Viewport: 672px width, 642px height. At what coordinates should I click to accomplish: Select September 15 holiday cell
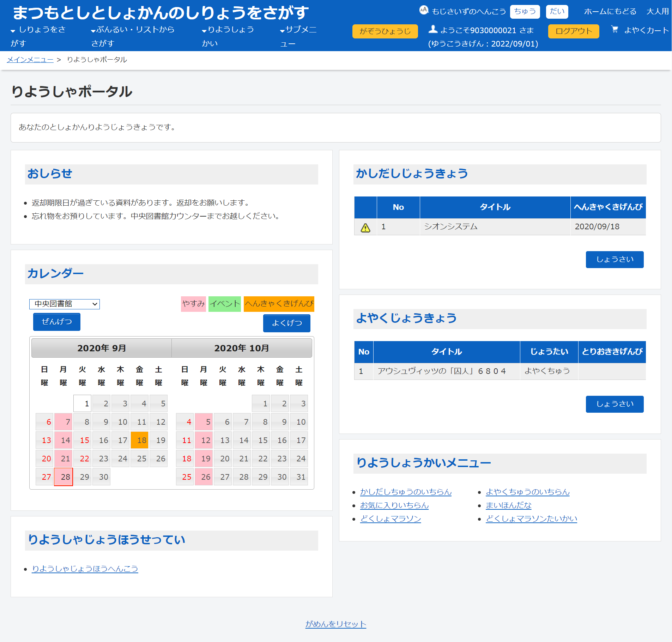click(83, 440)
